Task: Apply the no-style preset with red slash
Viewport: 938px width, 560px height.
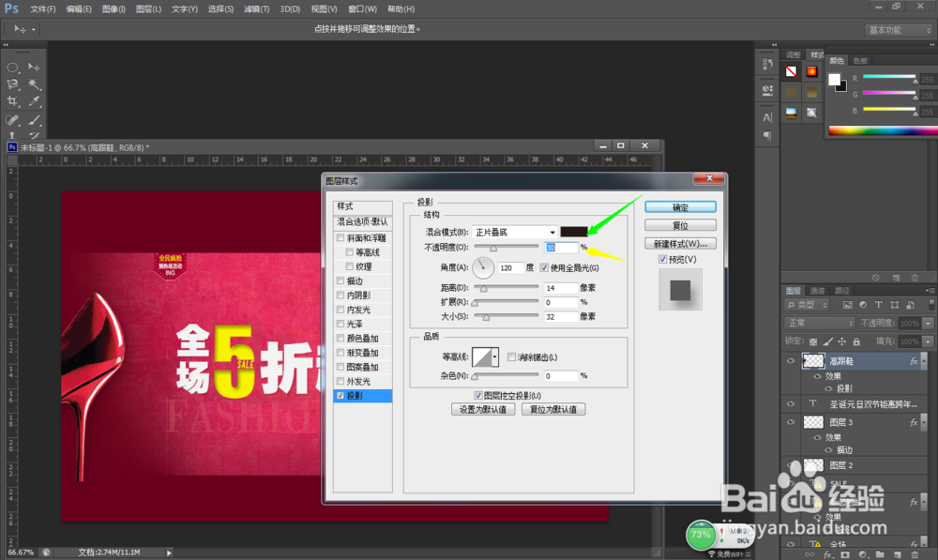Action: click(792, 72)
